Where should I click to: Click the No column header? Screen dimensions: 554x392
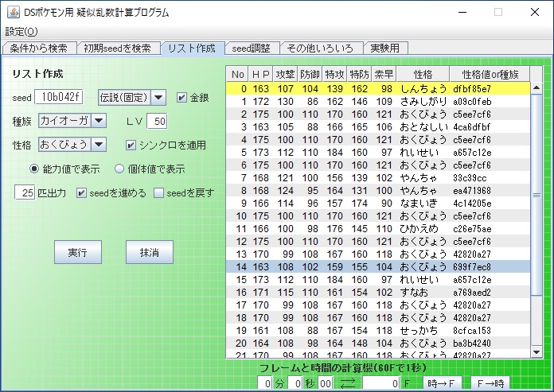(237, 75)
